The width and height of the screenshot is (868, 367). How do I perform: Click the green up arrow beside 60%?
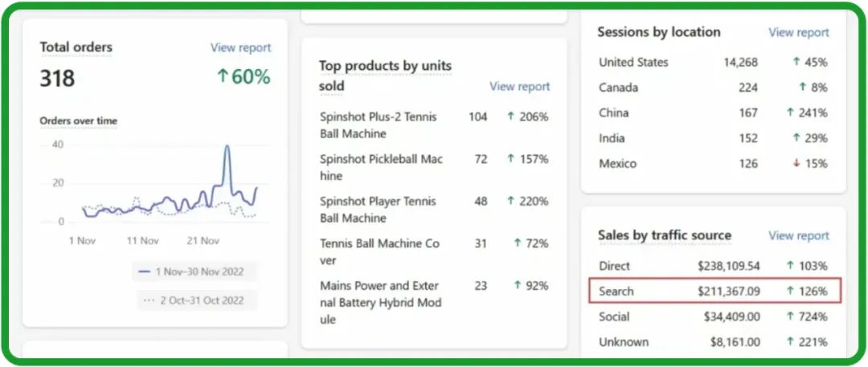click(223, 76)
